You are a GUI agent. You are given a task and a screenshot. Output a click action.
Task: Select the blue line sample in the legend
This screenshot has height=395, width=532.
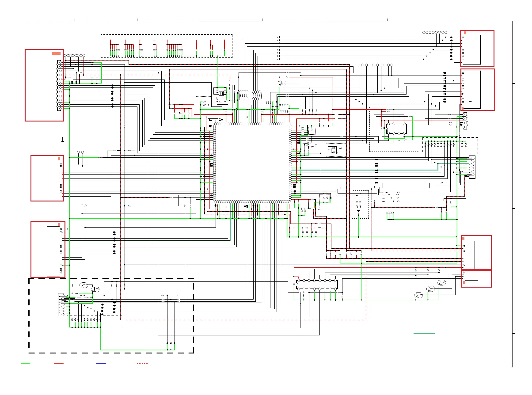(x=101, y=363)
